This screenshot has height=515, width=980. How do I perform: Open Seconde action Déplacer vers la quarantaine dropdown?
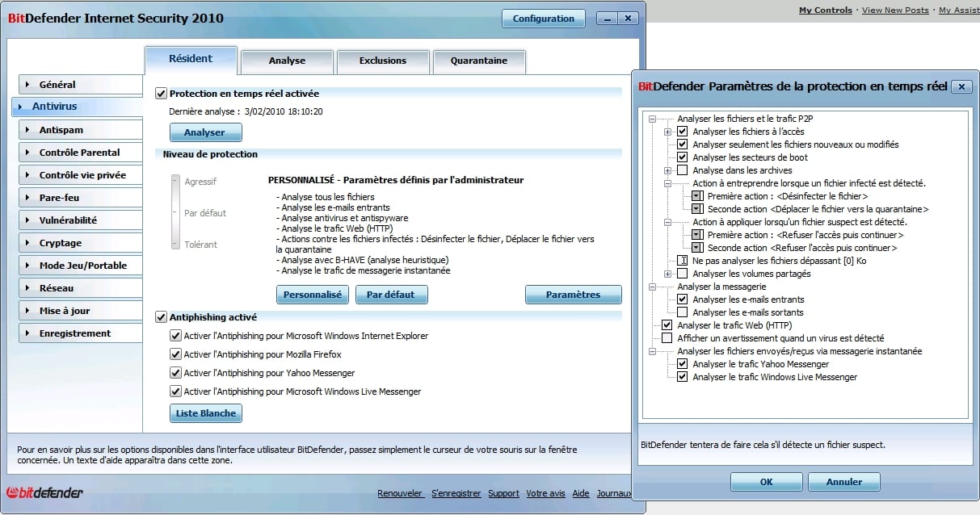[x=698, y=209]
